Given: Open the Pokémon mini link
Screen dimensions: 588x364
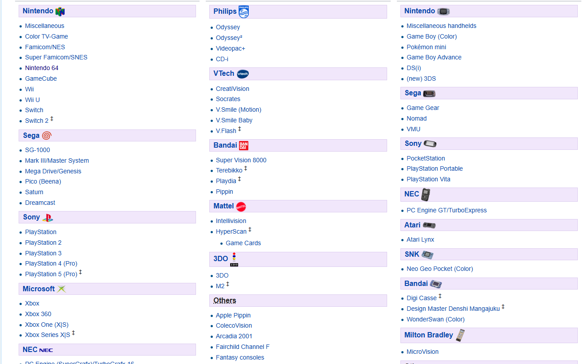Looking at the screenshot, I should coord(427,47).
